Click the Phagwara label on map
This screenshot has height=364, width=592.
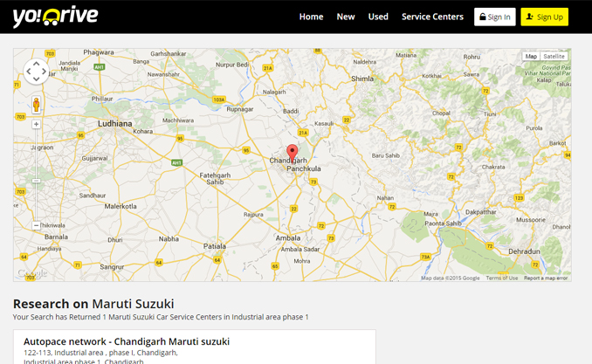pyautogui.click(x=99, y=52)
